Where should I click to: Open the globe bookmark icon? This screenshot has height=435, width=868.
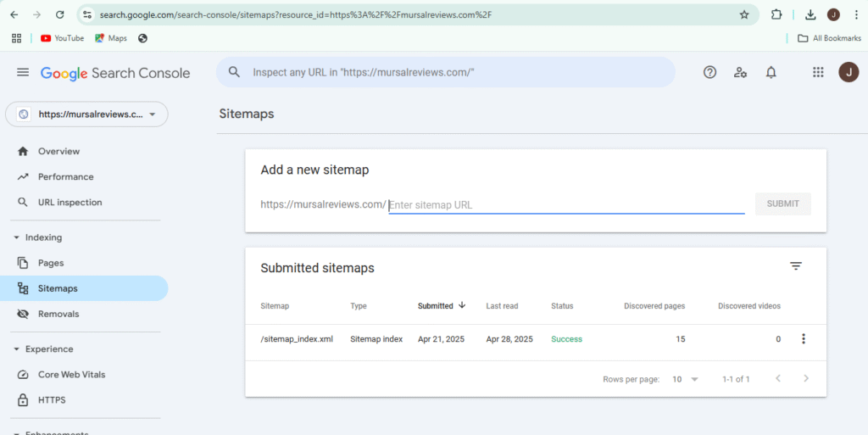142,38
